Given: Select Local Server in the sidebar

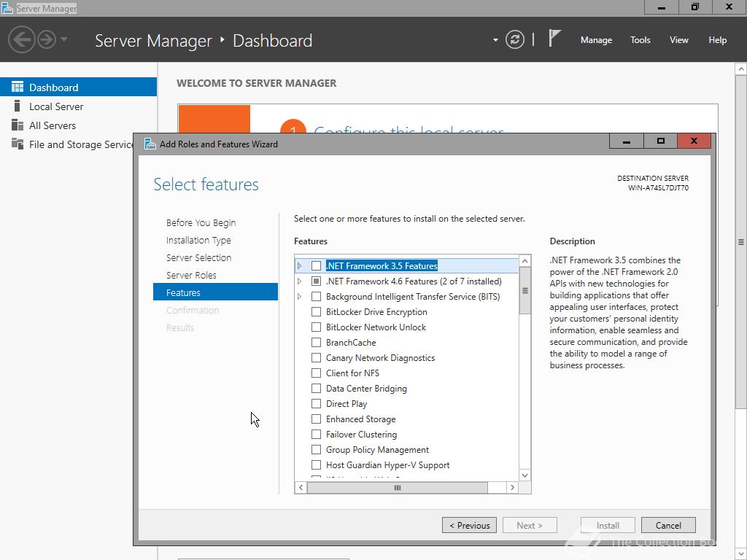Looking at the screenshot, I should pyautogui.click(x=79, y=106).
